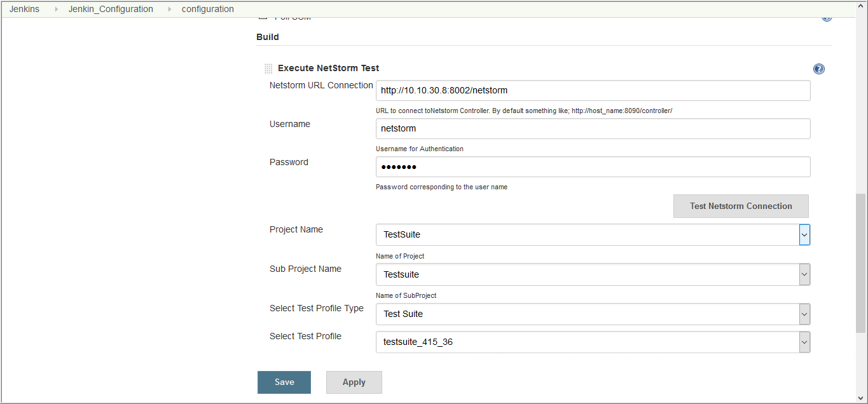Image resolution: width=868 pixels, height=404 pixels.
Task: Grab the Execute NetStorm Test drag handle
Action: tap(268, 69)
